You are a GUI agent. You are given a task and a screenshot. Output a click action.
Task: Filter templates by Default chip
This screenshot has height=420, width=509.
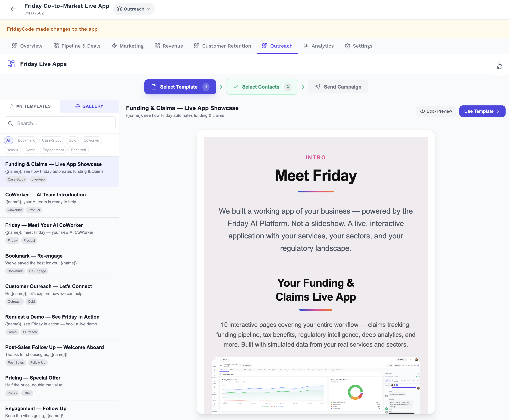click(12, 150)
